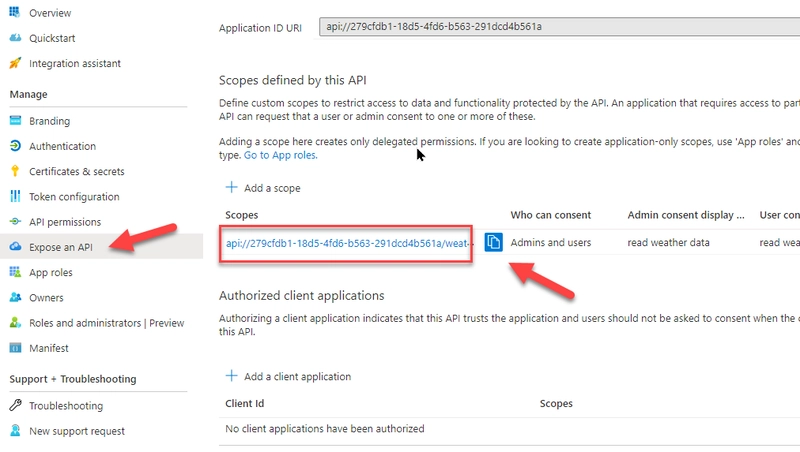Click No client applications have been authorized text
The image size is (800, 452).
(x=324, y=429)
